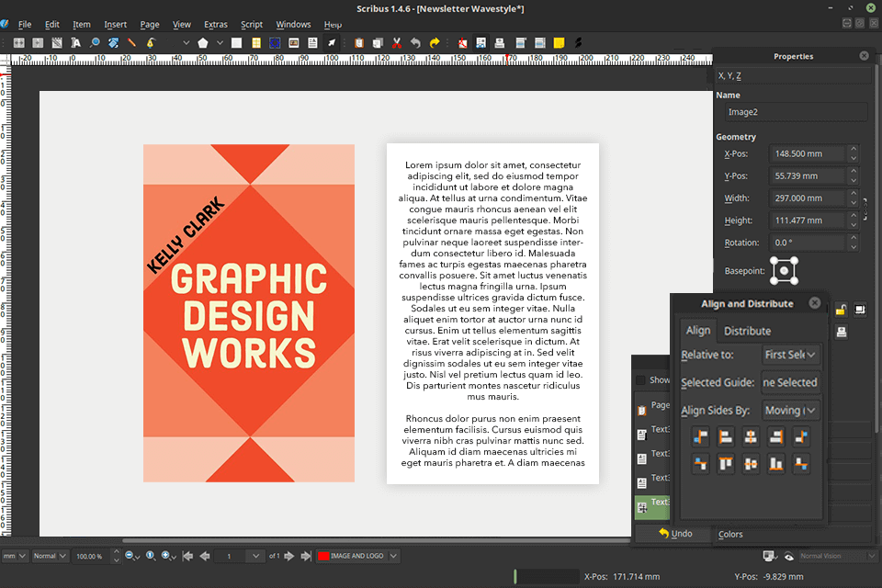Click the Undo button

click(676, 534)
